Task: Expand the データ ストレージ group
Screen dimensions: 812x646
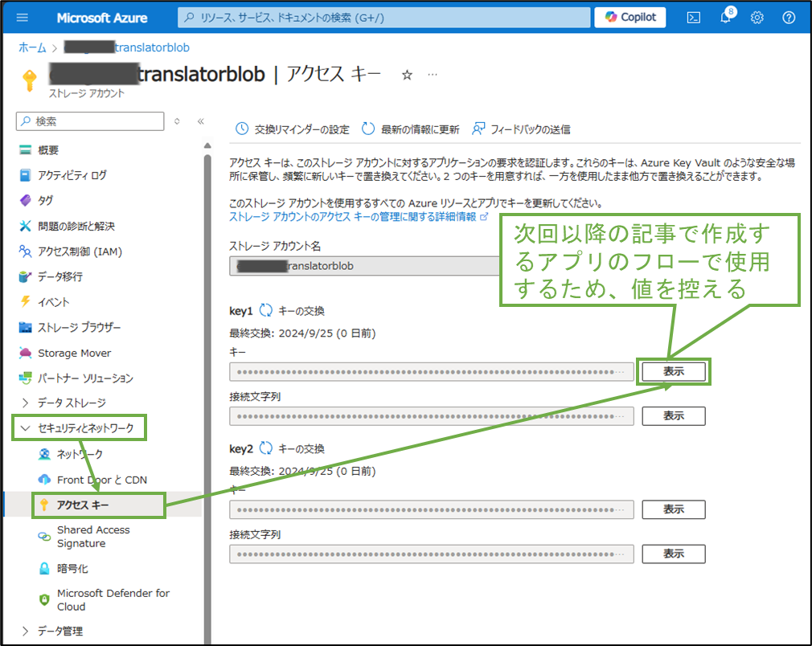Action: point(25,403)
